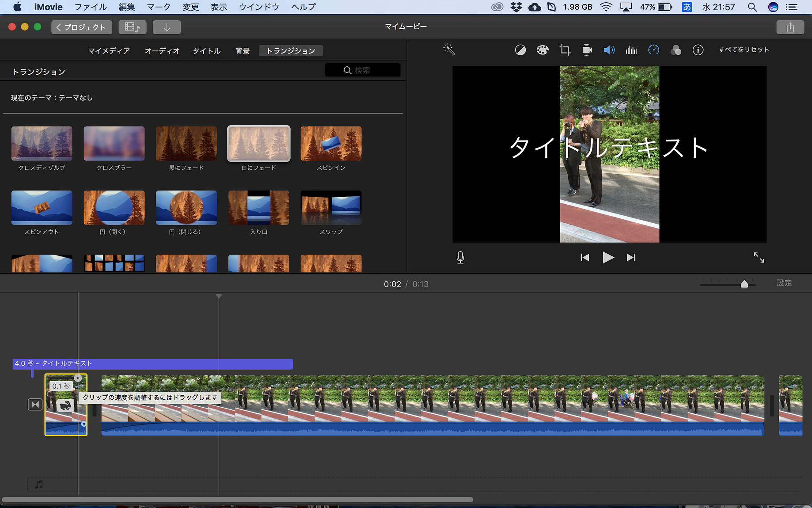
Task: Select the スピンイン transition thumbnail
Action: (331, 143)
